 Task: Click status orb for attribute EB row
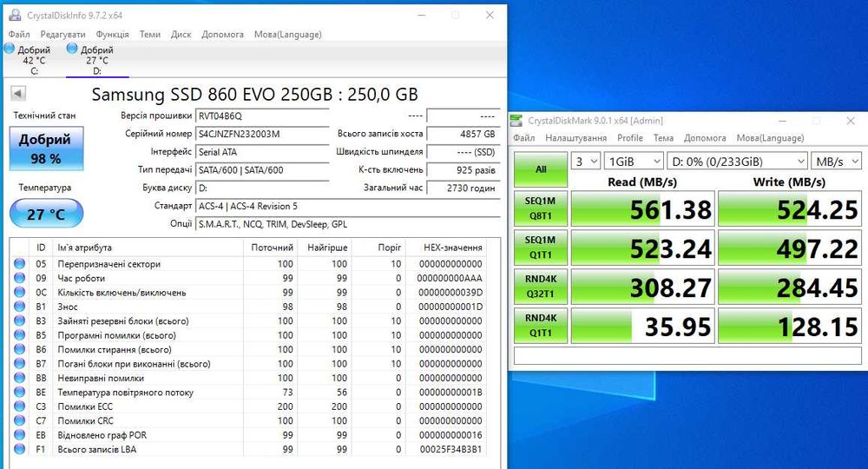point(20,435)
